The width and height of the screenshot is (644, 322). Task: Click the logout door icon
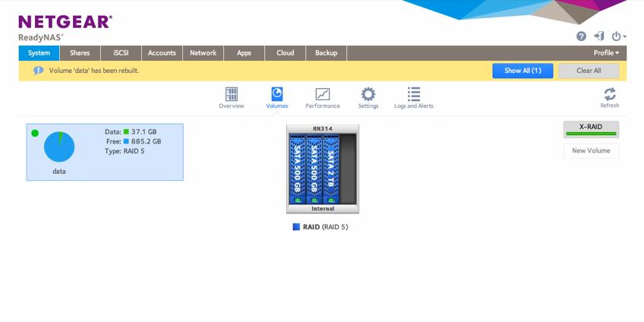(x=599, y=36)
